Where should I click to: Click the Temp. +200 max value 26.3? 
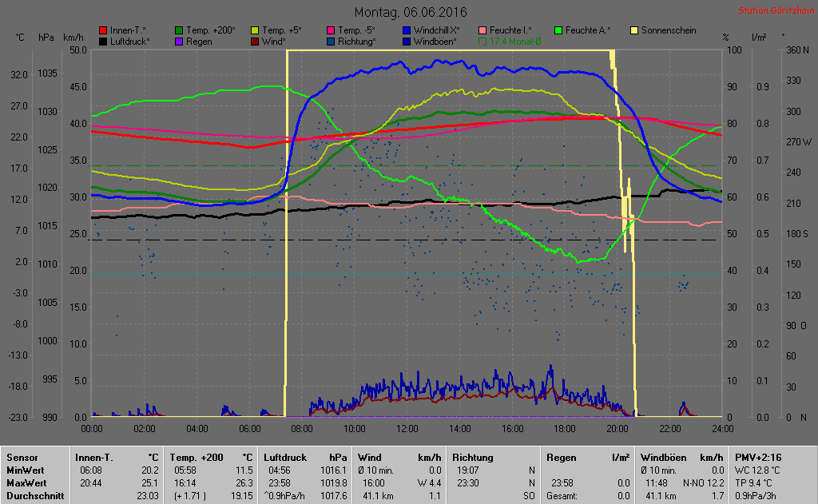point(244,483)
